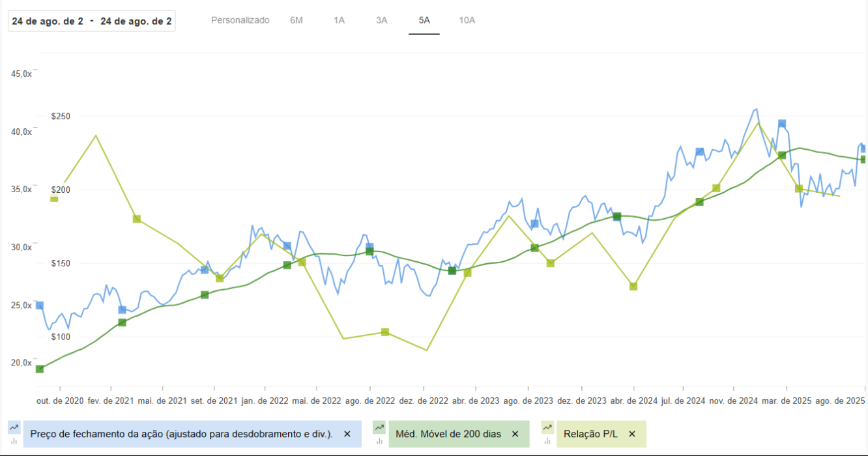Select bar chart icon for 200-day moving average
Image resolution: width=868 pixels, height=456 pixels.
379,441
